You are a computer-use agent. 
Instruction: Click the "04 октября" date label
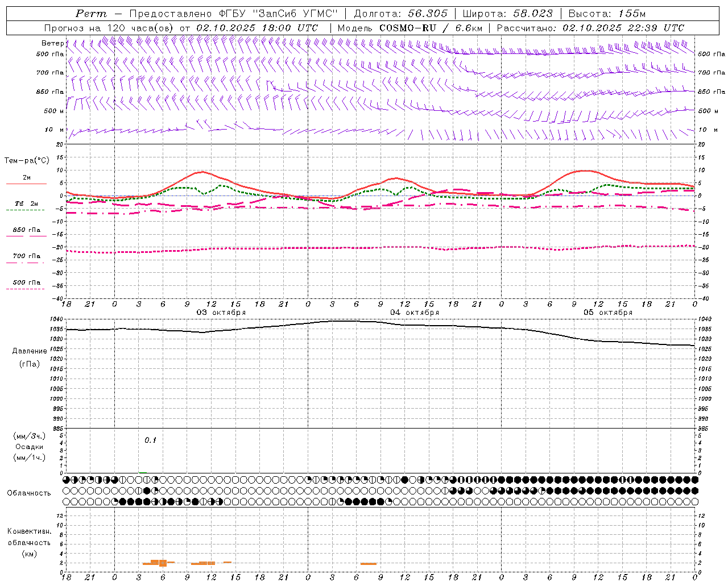(x=415, y=312)
